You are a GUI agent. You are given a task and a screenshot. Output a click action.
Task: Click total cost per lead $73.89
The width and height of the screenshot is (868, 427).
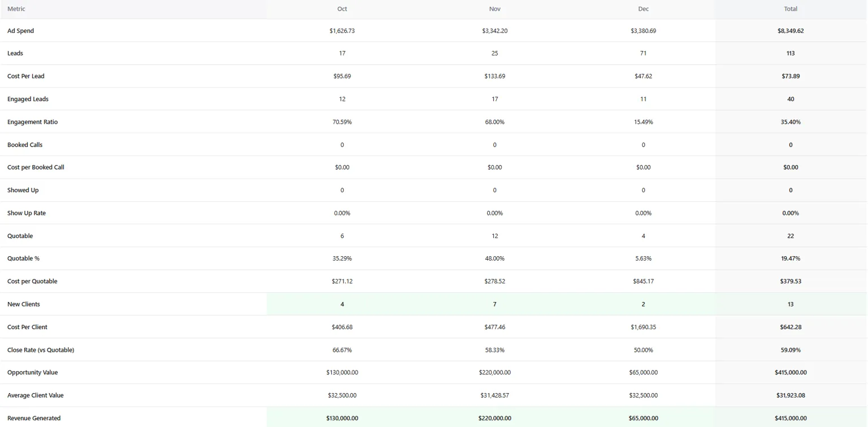(x=791, y=76)
